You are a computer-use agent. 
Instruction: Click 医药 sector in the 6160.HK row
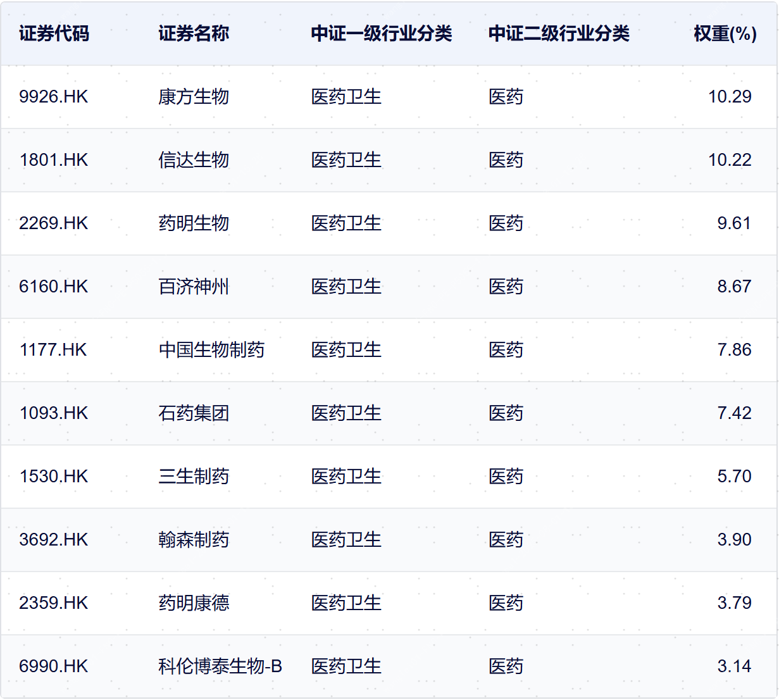[506, 287]
